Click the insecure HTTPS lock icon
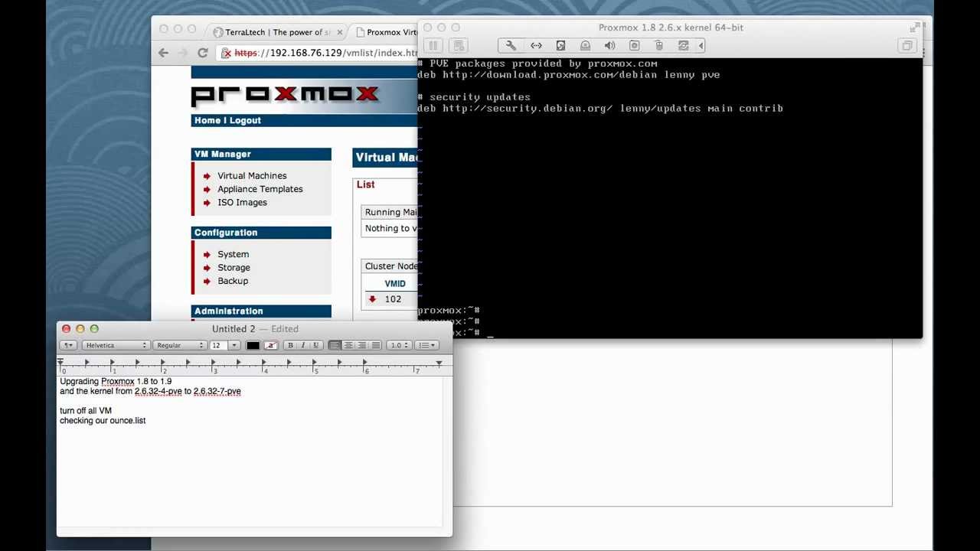Viewport: 980px width, 551px height. (x=226, y=53)
